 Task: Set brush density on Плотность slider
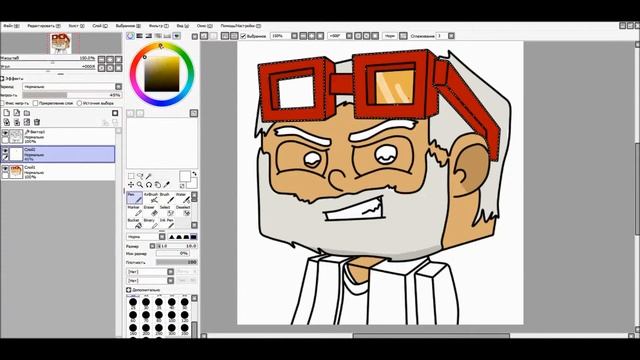[177, 262]
